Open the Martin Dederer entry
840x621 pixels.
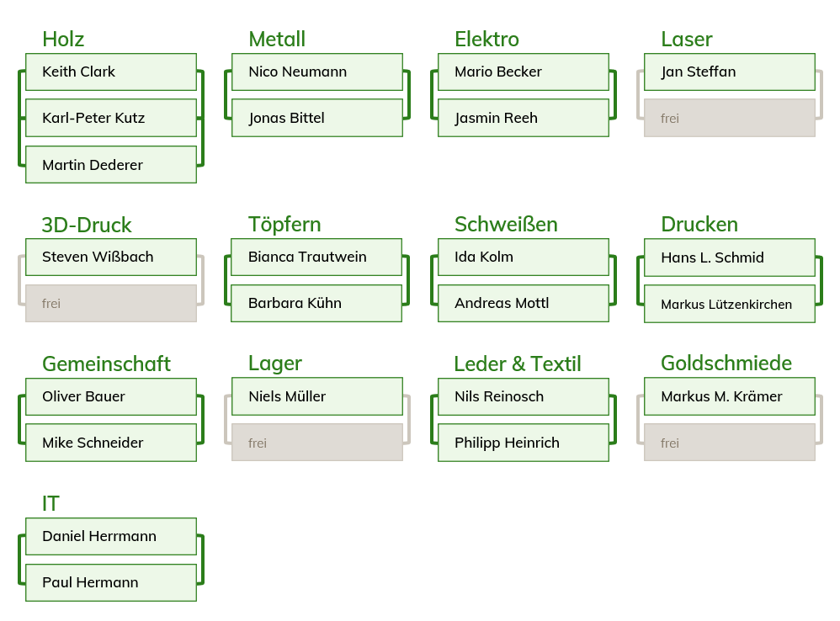(111, 164)
